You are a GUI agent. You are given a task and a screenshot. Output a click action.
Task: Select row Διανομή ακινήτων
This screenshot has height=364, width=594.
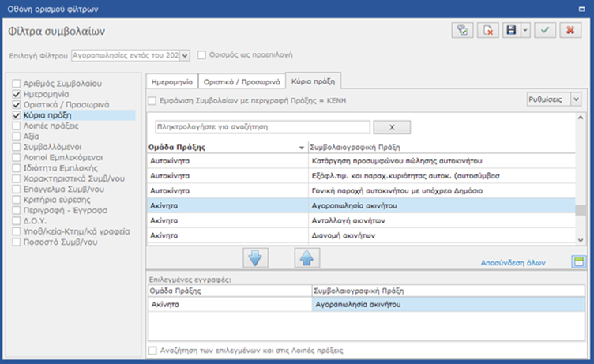click(x=361, y=235)
